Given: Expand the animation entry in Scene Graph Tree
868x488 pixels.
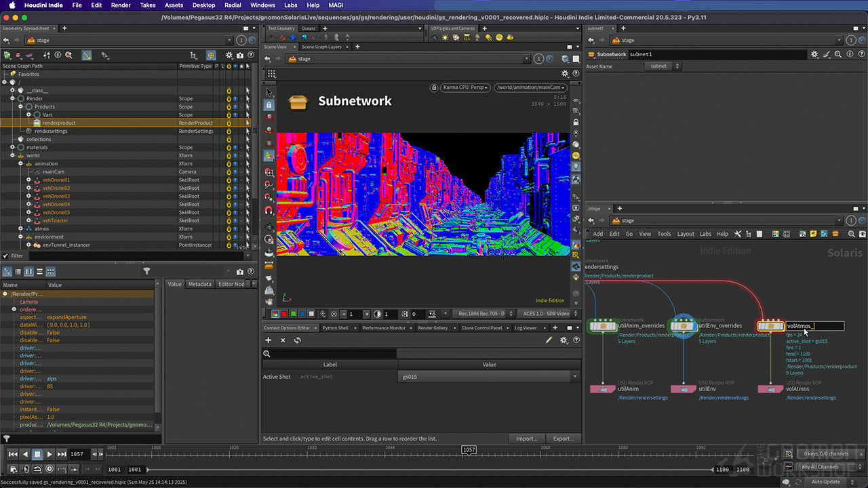Looking at the screenshot, I should click(x=21, y=163).
